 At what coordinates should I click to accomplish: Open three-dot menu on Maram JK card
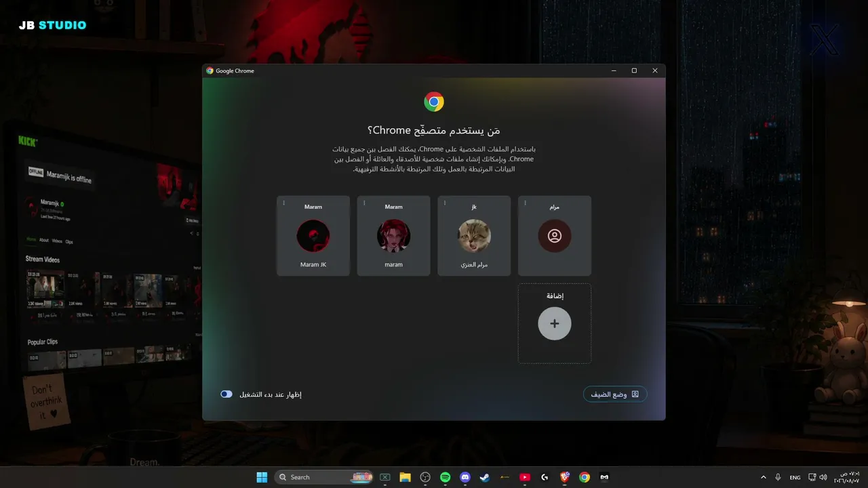(x=284, y=203)
